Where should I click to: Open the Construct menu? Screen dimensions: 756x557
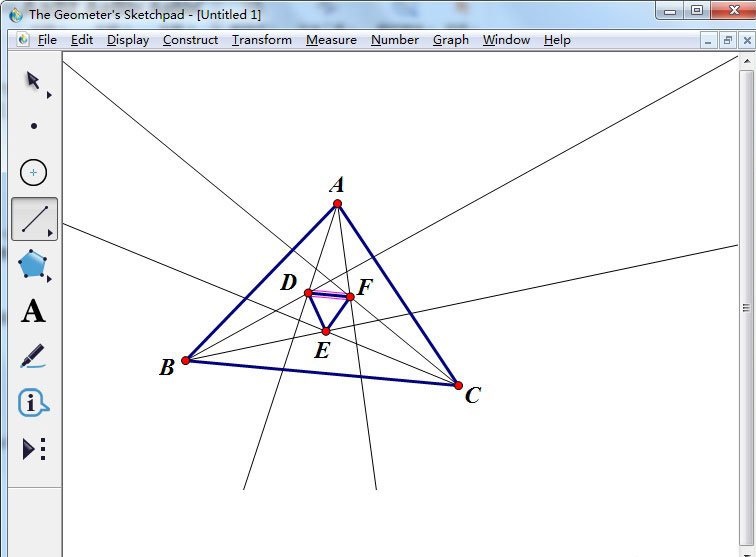point(190,40)
